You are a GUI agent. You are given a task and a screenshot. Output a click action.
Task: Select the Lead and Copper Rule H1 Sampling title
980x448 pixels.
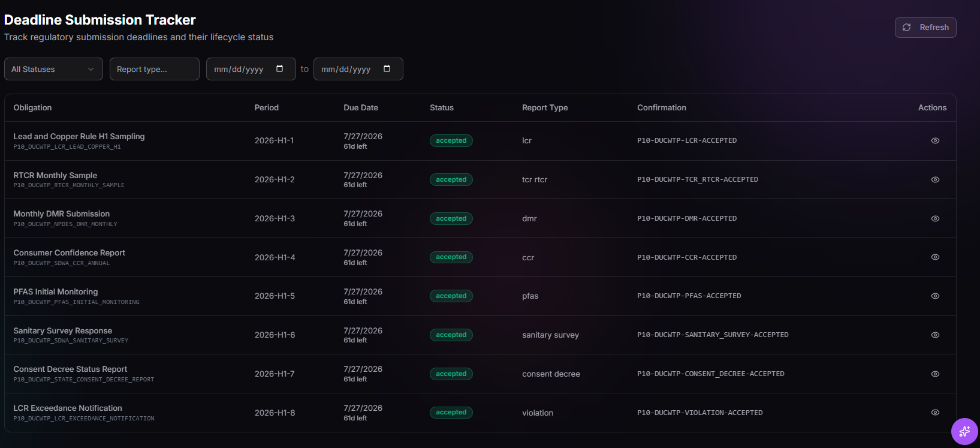point(79,137)
